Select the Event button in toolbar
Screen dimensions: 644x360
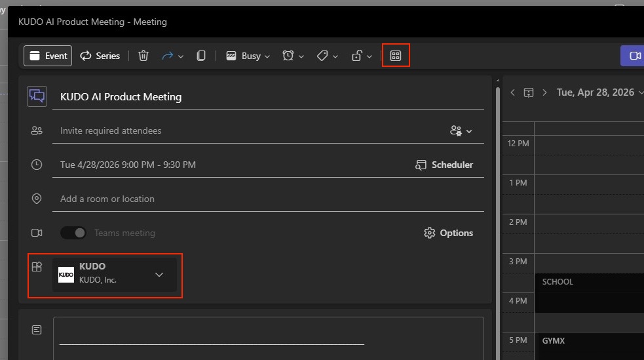click(48, 56)
